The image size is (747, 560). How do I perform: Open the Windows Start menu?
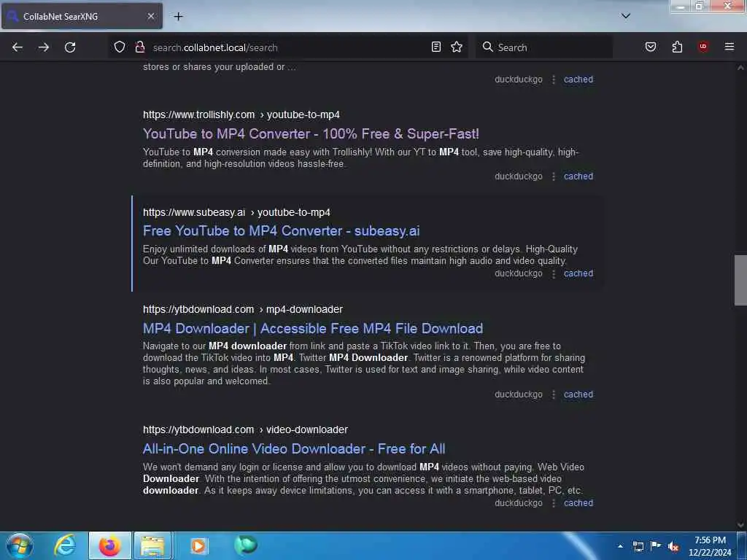[20, 545]
